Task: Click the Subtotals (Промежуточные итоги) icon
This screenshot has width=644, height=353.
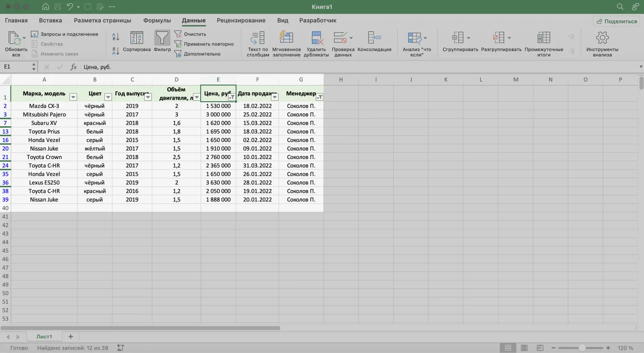Action: click(x=544, y=38)
